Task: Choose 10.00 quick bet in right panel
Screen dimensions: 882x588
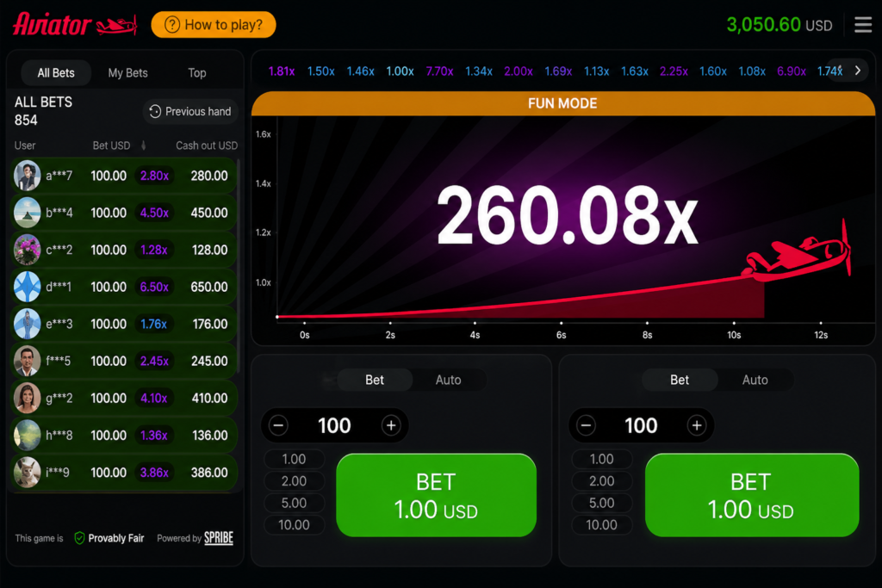Action: coord(602,525)
